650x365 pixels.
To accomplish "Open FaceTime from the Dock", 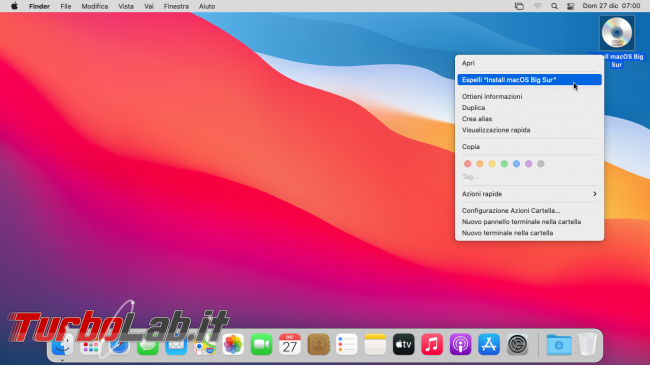I will click(x=262, y=345).
